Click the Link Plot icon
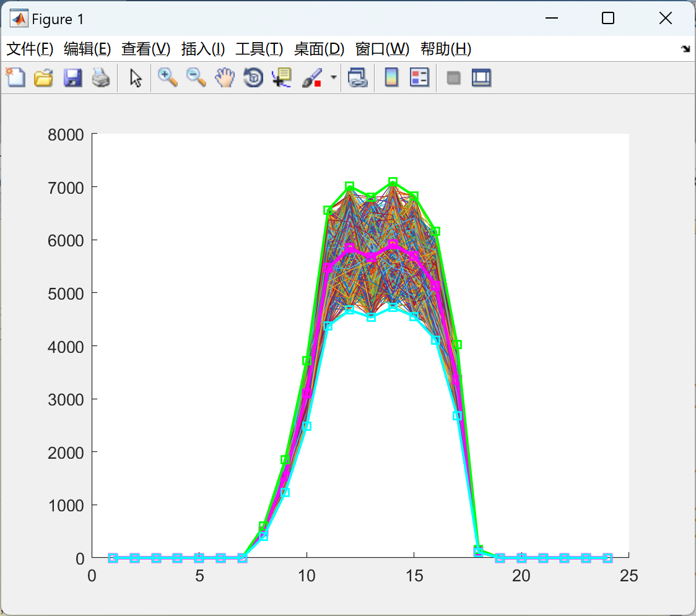The image size is (696, 616). tap(358, 77)
